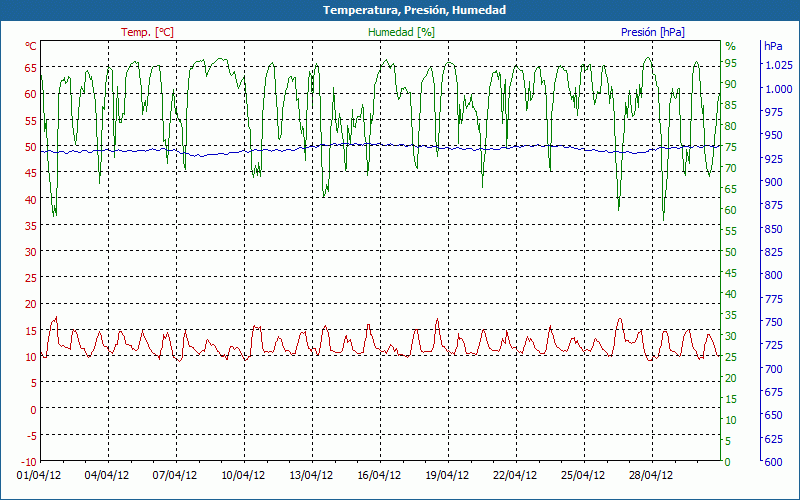Image resolution: width=800 pixels, height=500 pixels.
Task: Click the red temperature axis value 50
Action: pos(31,147)
